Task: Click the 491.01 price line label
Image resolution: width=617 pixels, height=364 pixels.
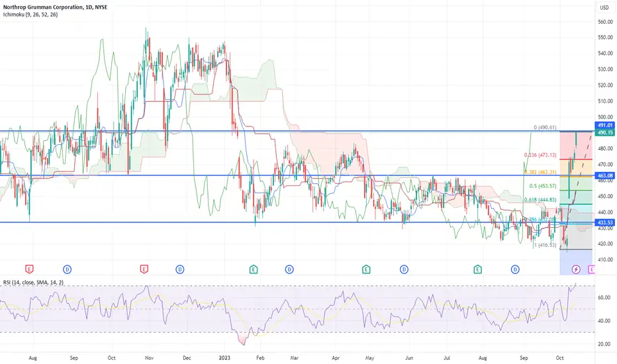Action: 605,125
